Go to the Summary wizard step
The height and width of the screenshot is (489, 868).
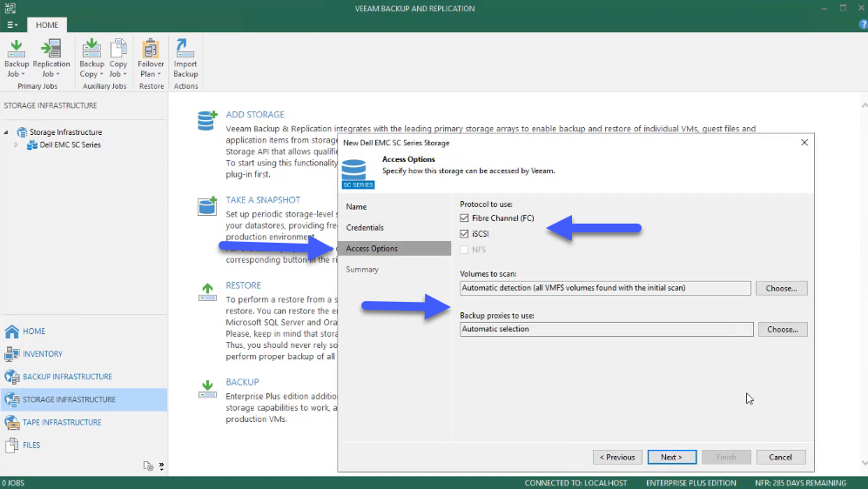[x=362, y=270]
